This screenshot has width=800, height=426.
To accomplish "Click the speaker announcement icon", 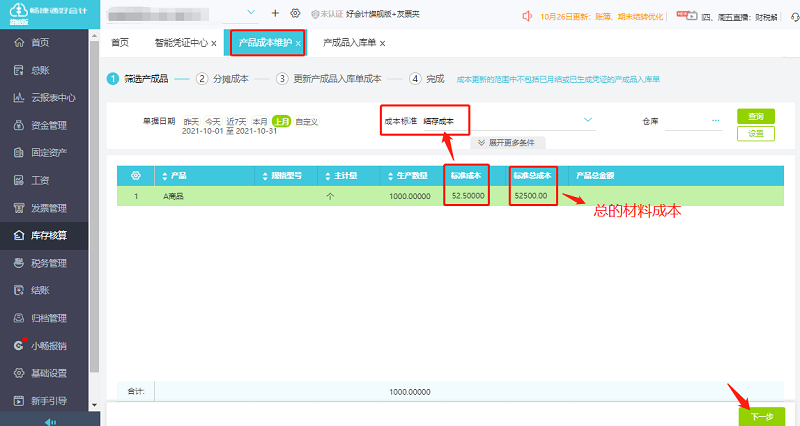I will point(527,16).
